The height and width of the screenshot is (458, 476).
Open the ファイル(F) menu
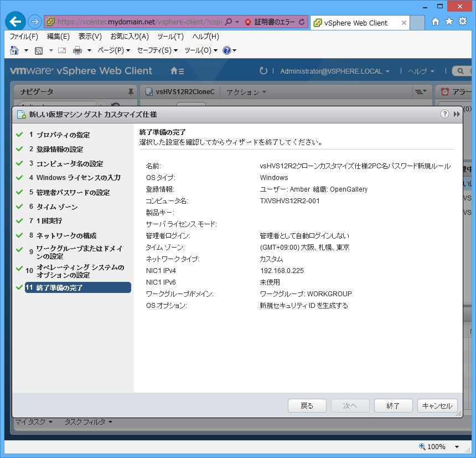pos(24,37)
